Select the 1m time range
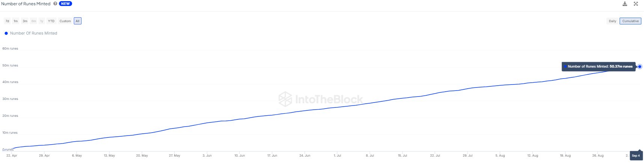Viewport: 644px width, 163px height. coord(16,21)
